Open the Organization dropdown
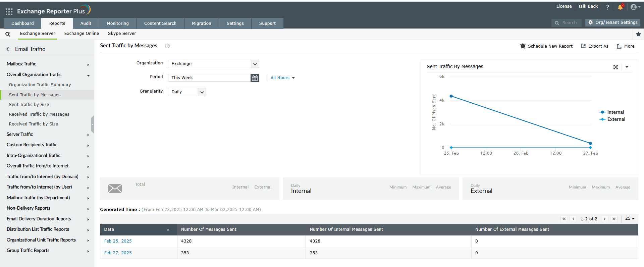Viewport: 644px width, 267px height. (x=214, y=64)
